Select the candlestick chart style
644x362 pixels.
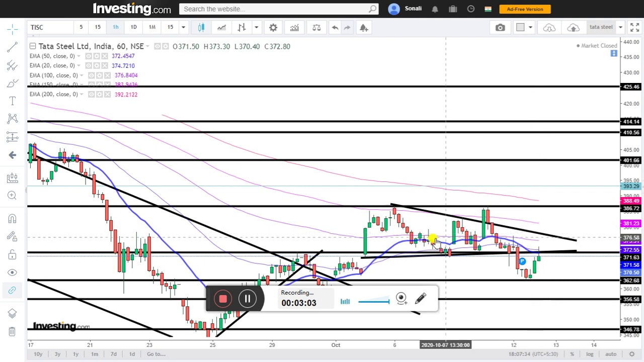[201, 28]
